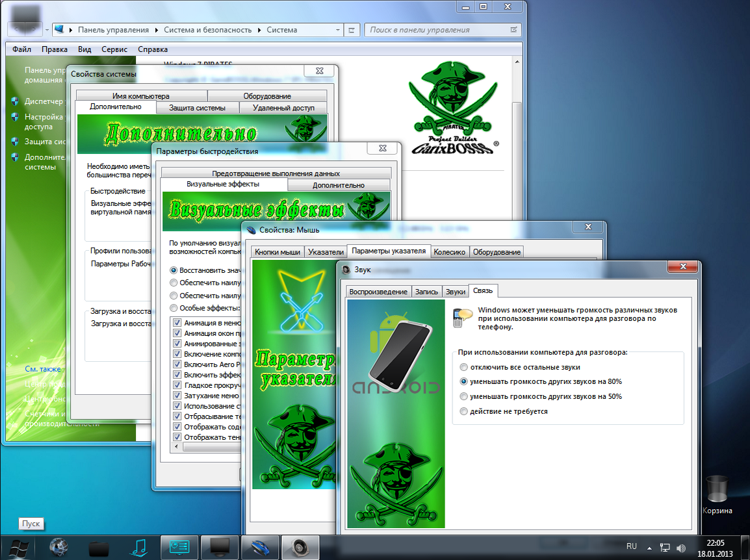Open the Правка menu

pos(54,49)
